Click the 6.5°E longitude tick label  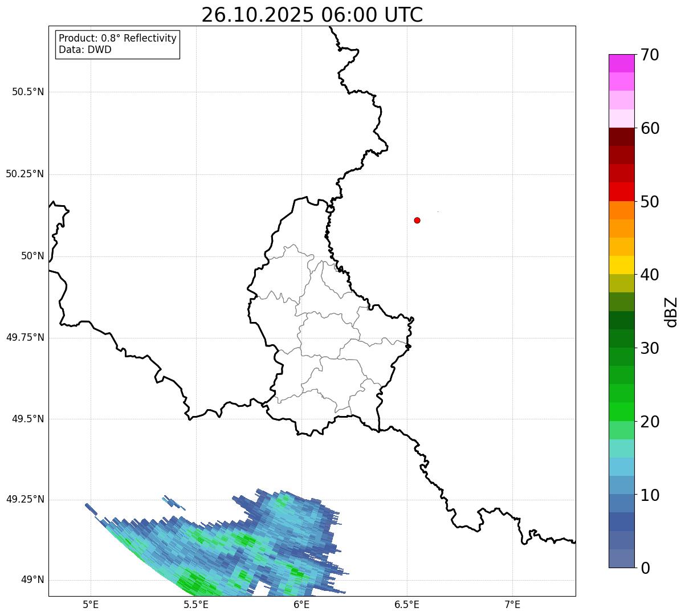tap(407, 605)
